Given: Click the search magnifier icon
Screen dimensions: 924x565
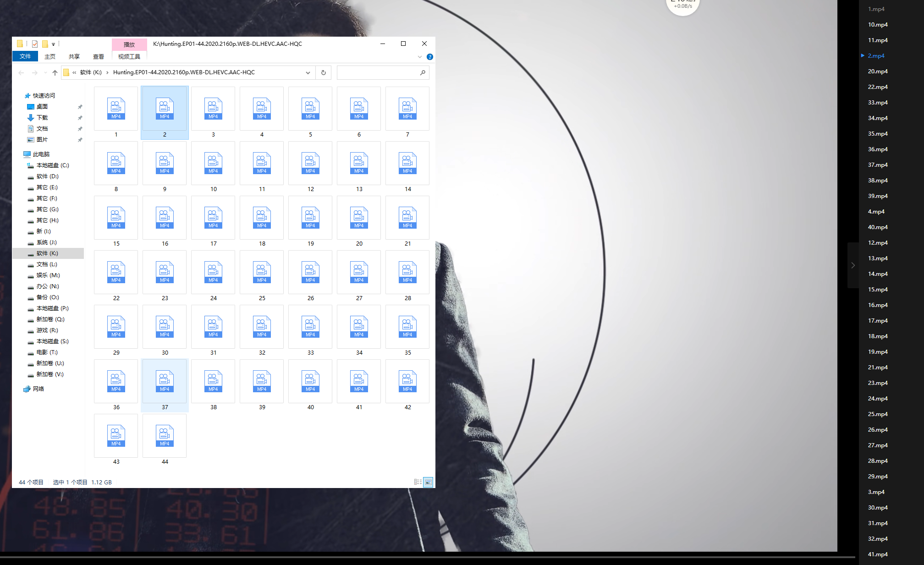Looking at the screenshot, I should [423, 72].
